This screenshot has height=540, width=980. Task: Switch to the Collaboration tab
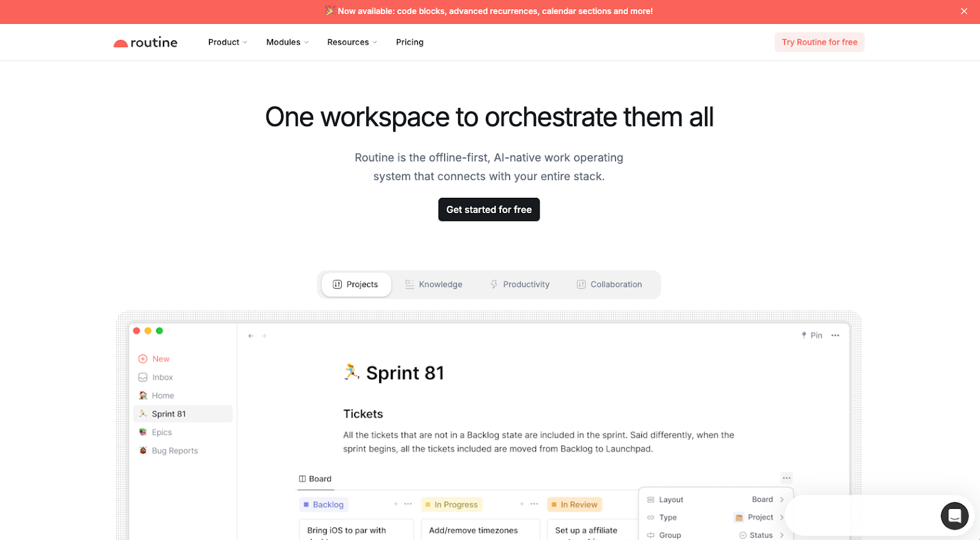(x=609, y=285)
